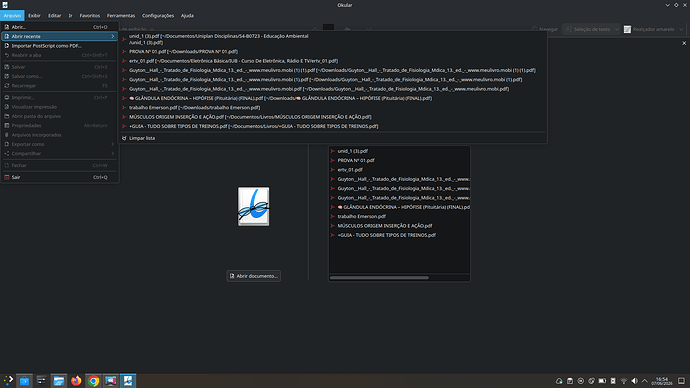Expand the hidden system tray icons arrow

(x=645, y=381)
